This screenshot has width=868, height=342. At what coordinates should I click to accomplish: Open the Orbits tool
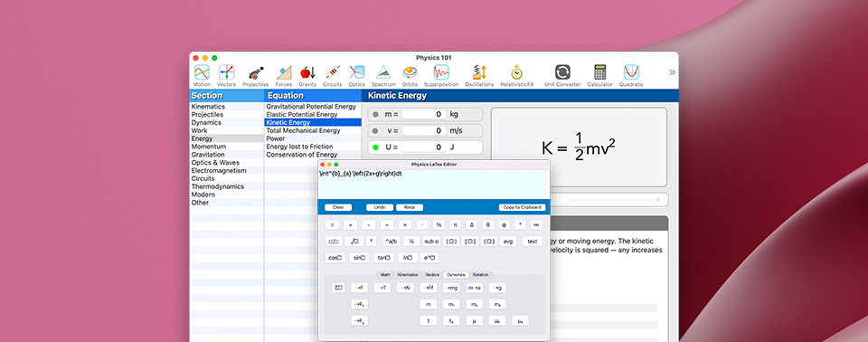point(410,76)
